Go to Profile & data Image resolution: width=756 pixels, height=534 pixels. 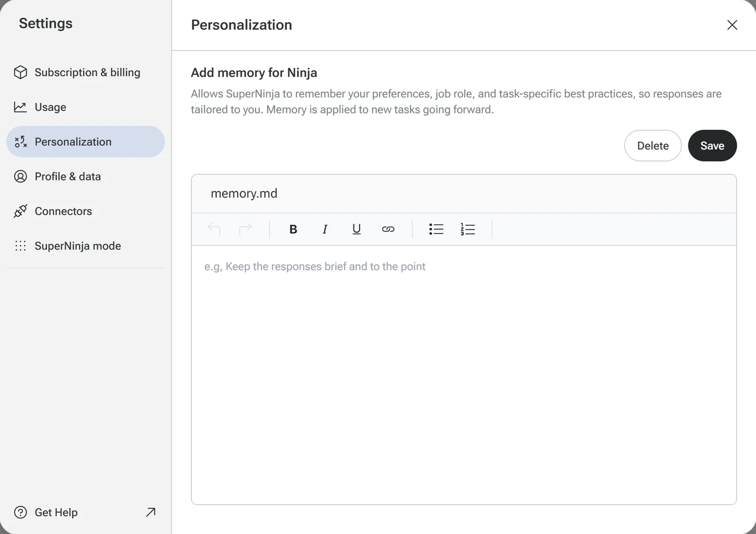coord(86,177)
